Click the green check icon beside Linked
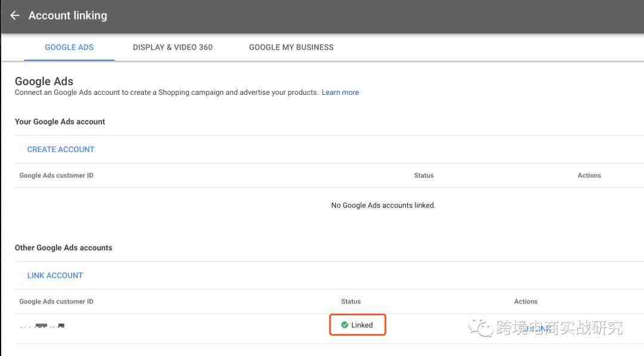 click(x=345, y=325)
